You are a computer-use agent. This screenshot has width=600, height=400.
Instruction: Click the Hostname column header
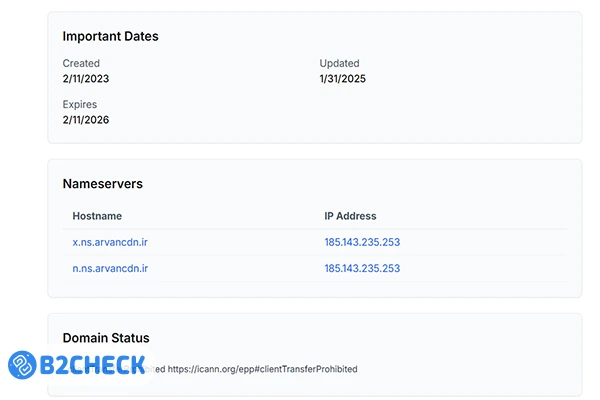point(97,216)
